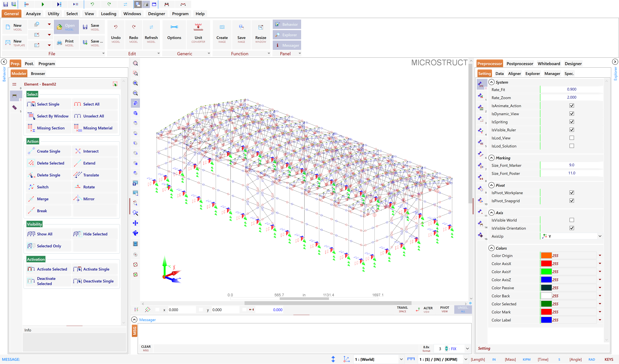Enable the IsVisible World checkbox
The height and width of the screenshot is (364, 619).
[x=572, y=220]
